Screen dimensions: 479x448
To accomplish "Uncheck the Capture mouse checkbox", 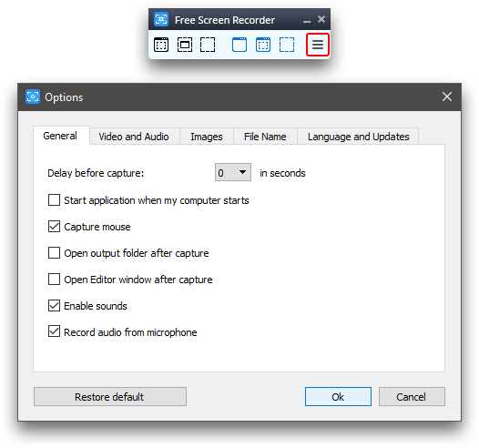I will click(54, 227).
